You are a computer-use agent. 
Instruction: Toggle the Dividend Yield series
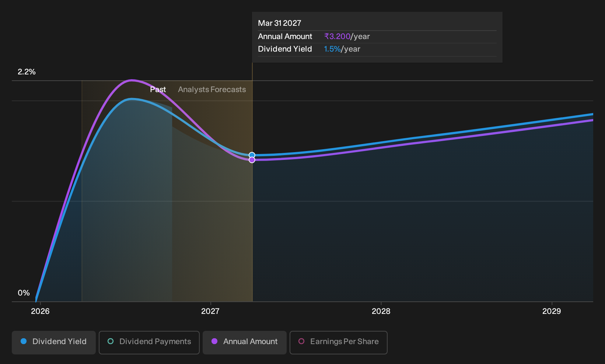(54, 342)
